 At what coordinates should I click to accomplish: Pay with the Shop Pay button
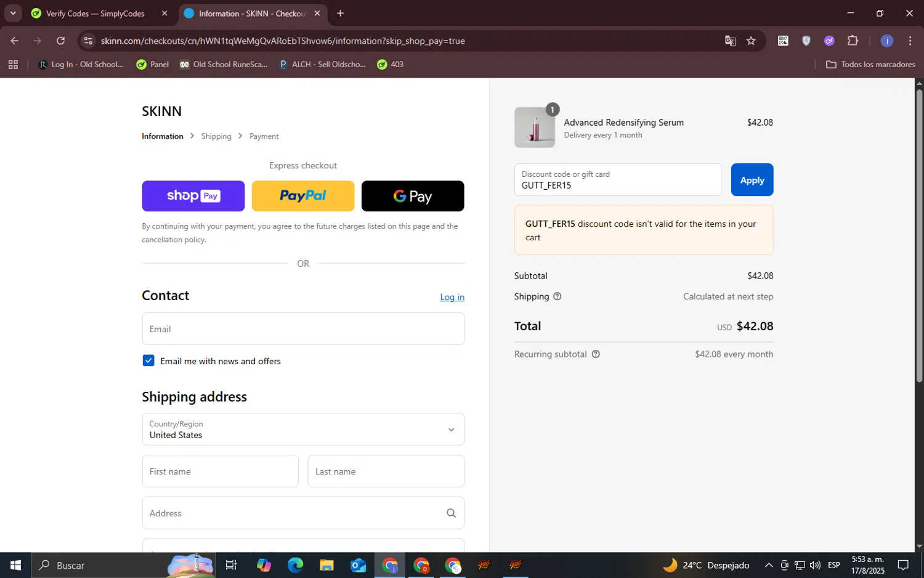click(x=193, y=196)
